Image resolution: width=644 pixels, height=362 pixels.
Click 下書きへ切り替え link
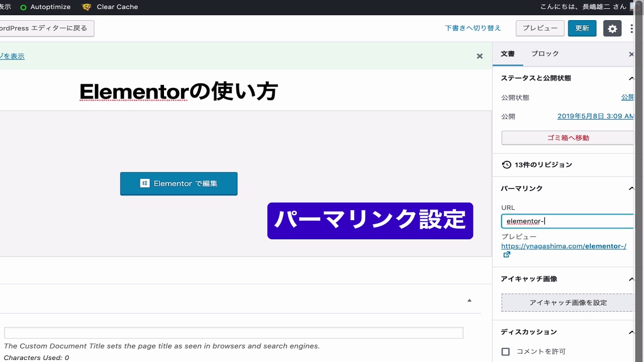click(473, 29)
